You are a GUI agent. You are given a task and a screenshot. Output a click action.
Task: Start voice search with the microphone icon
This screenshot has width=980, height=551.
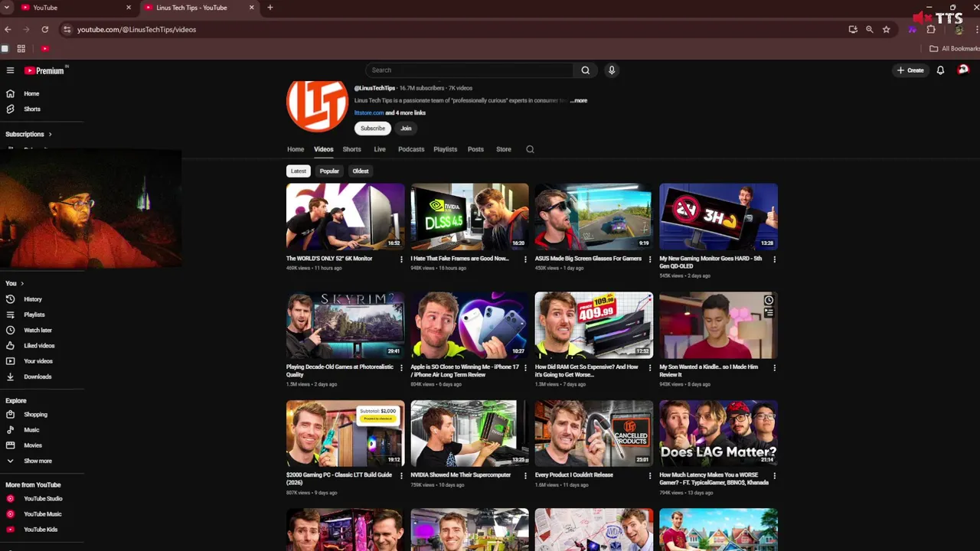coord(612,70)
